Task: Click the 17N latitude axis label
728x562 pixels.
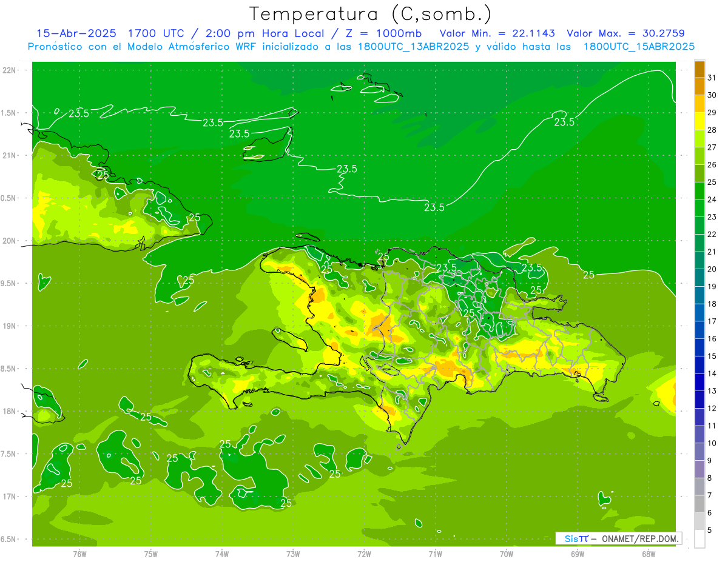Action: 10,497
